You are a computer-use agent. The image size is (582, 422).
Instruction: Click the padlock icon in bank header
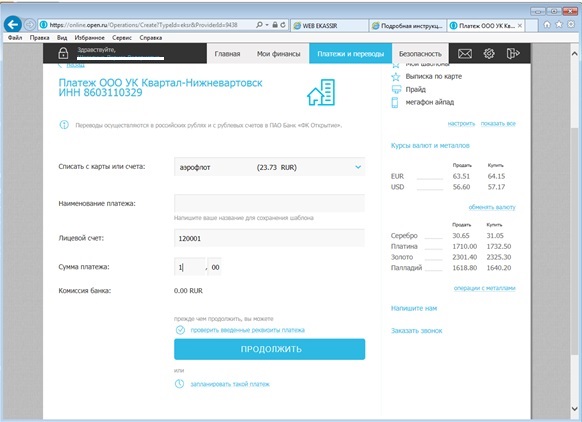pos(63,53)
